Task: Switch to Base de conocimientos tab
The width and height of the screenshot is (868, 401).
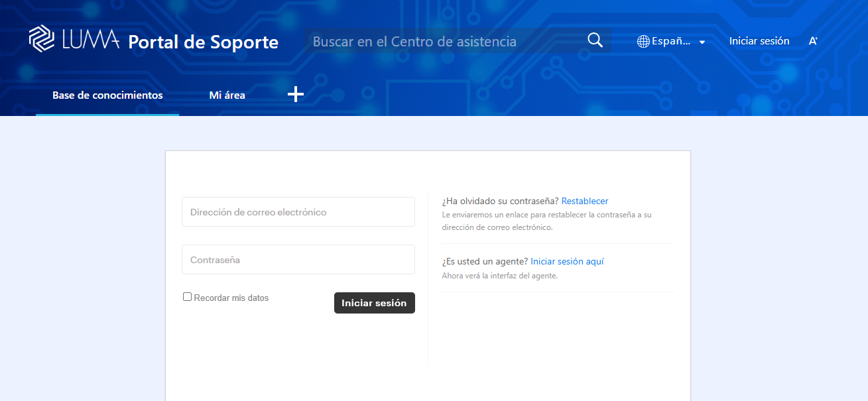Action: pyautogui.click(x=107, y=95)
